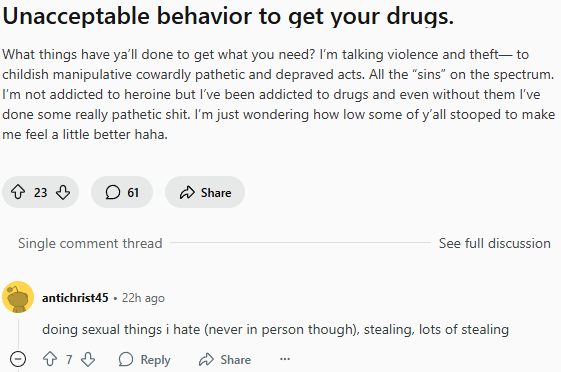Click the speech bubble icon beside 61
Viewport: 561px width, 372px height.
tap(112, 192)
